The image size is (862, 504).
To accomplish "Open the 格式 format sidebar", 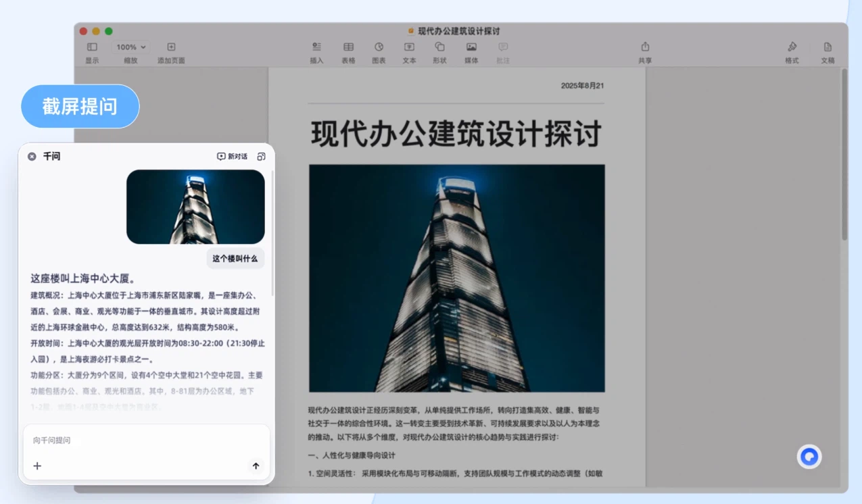I will pos(792,52).
